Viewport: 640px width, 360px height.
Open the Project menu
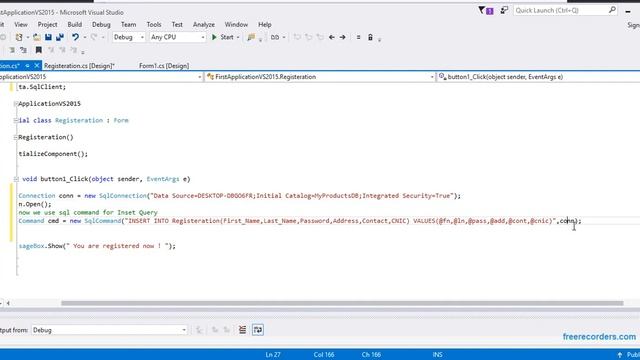point(47,24)
